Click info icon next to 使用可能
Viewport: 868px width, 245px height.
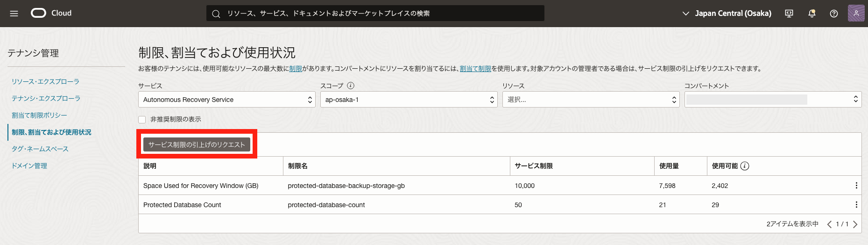[745, 166]
